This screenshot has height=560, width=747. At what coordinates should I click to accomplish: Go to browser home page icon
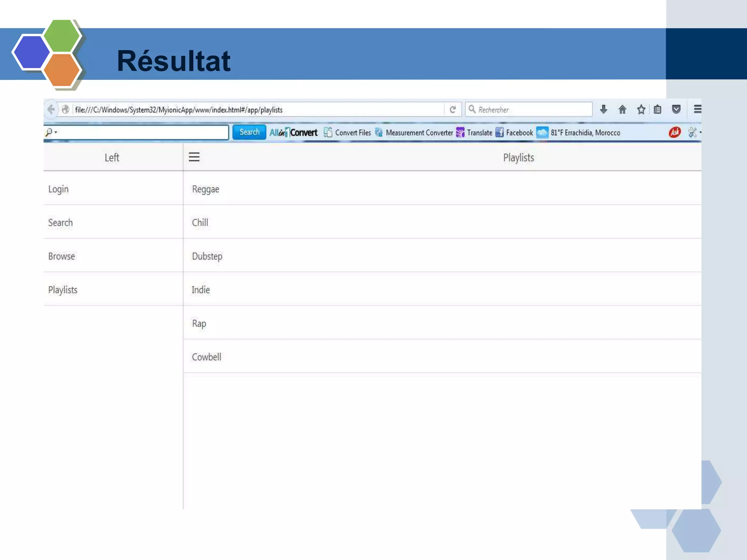tap(622, 109)
